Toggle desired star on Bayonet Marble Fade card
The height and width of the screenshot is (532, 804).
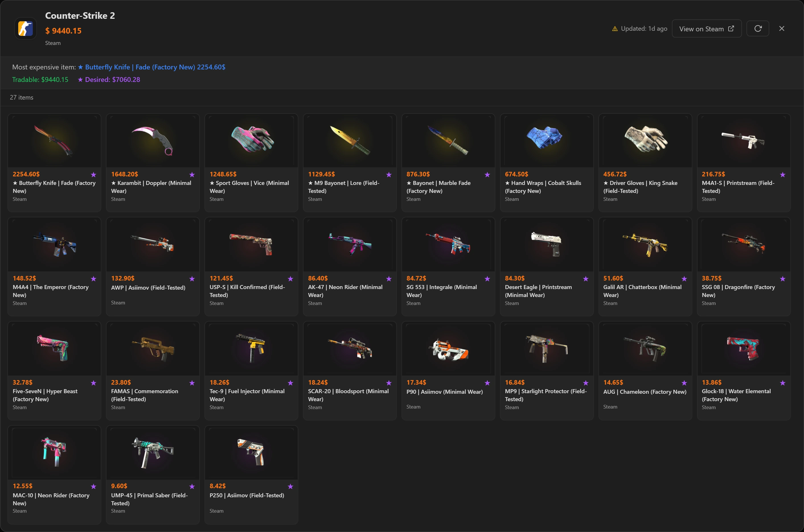(x=487, y=175)
